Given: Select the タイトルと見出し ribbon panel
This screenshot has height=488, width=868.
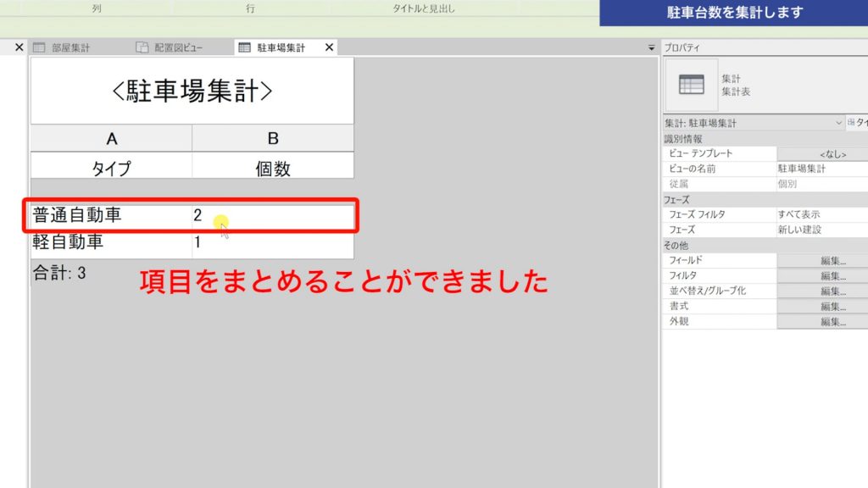Looking at the screenshot, I should click(425, 8).
